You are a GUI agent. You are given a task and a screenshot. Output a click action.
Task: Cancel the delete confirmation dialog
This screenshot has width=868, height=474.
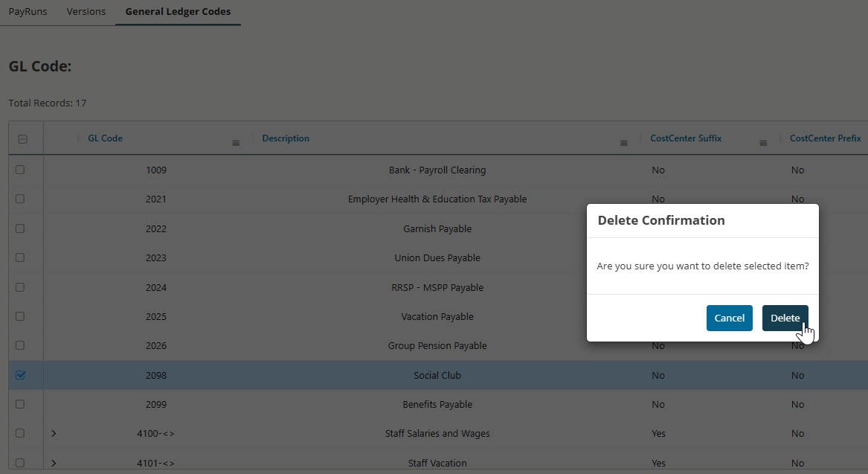pos(729,318)
